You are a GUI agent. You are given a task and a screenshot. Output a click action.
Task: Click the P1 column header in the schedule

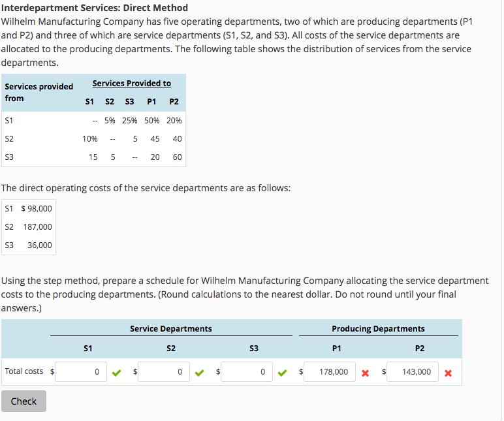coord(336,349)
